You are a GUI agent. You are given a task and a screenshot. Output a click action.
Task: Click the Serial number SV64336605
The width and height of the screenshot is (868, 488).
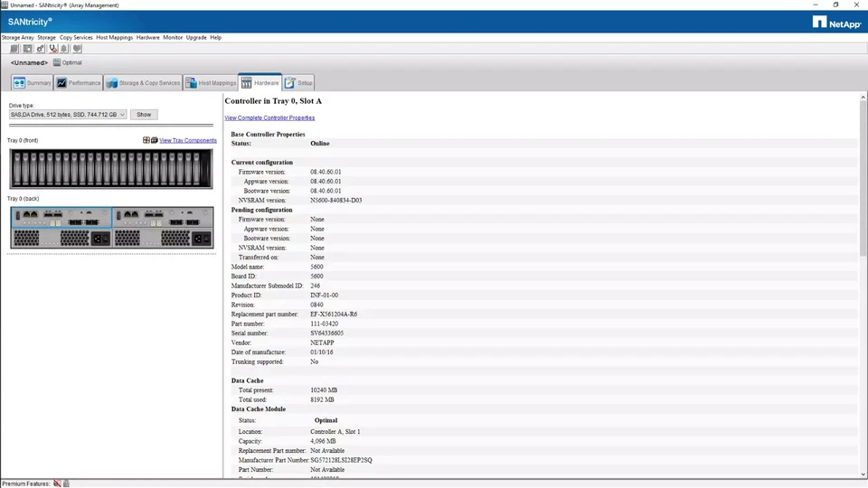(x=326, y=333)
